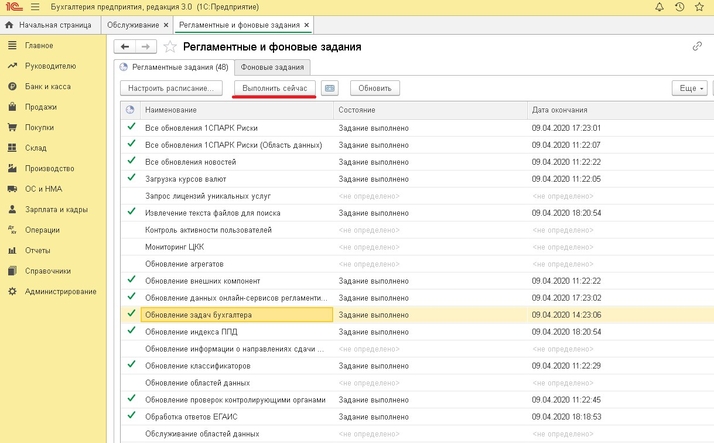Open the history clock icon
This screenshot has height=443, width=714.
pyautogui.click(x=680, y=7)
